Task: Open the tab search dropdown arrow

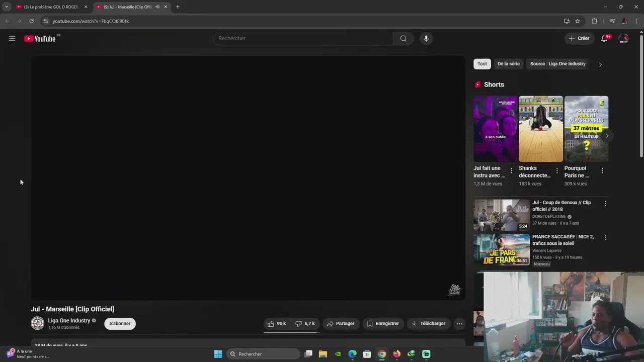Action: pyautogui.click(x=7, y=7)
